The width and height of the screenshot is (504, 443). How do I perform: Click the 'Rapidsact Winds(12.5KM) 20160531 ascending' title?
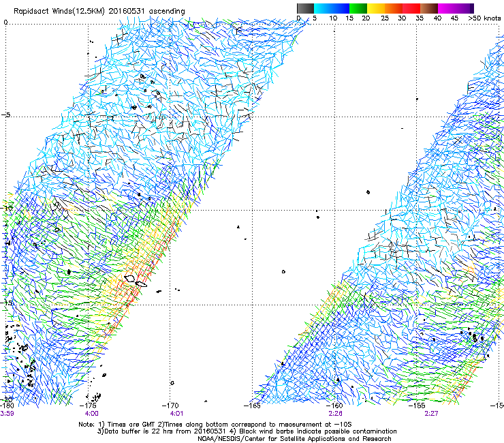click(x=99, y=12)
